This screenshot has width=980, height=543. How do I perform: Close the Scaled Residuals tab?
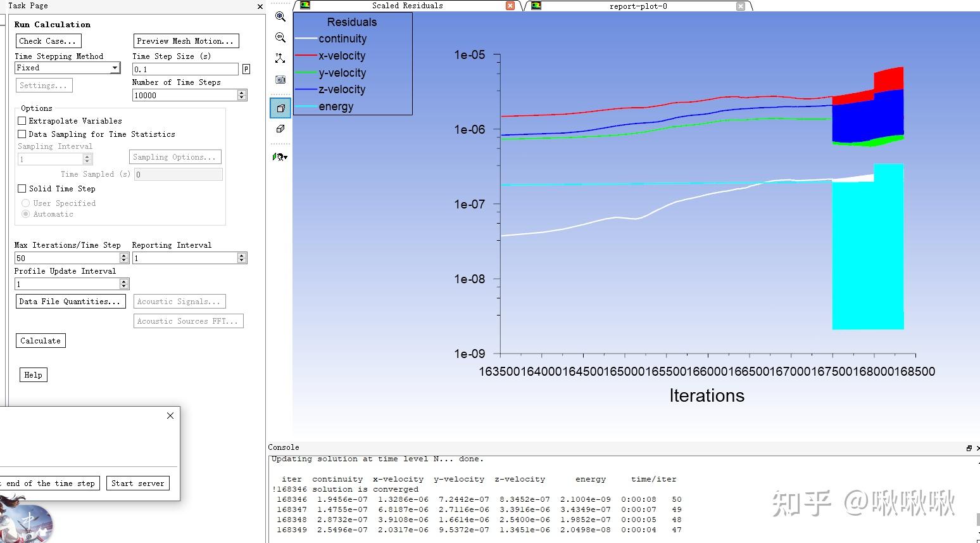click(510, 6)
